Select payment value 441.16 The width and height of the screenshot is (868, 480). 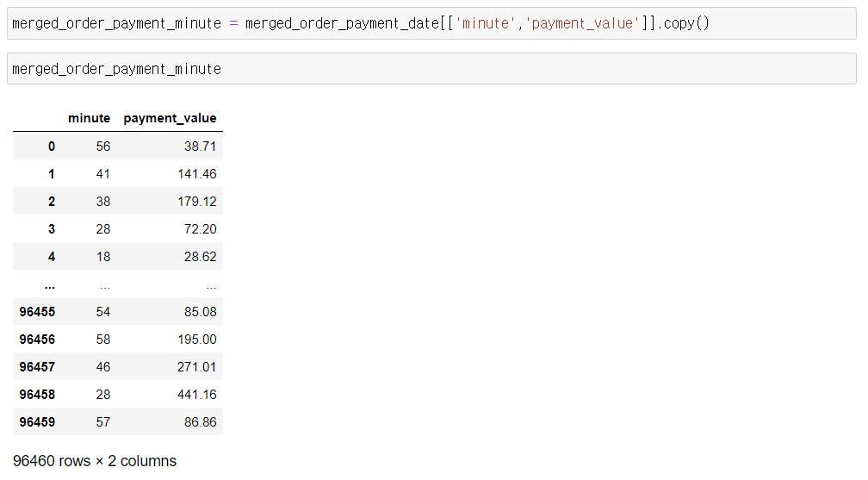197,395
